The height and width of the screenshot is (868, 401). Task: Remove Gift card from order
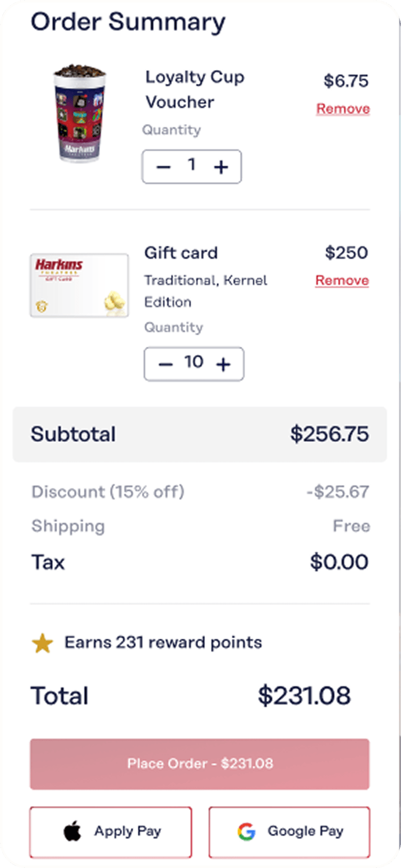[x=342, y=281]
